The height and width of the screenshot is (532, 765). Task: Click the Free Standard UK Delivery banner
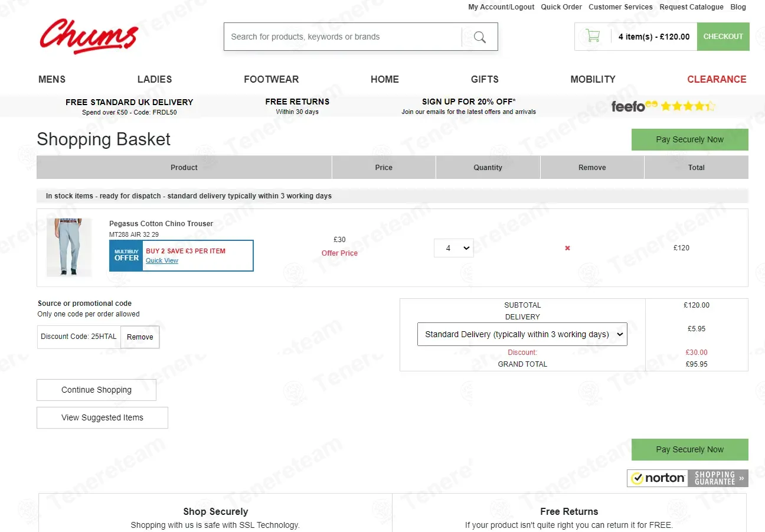tap(129, 106)
